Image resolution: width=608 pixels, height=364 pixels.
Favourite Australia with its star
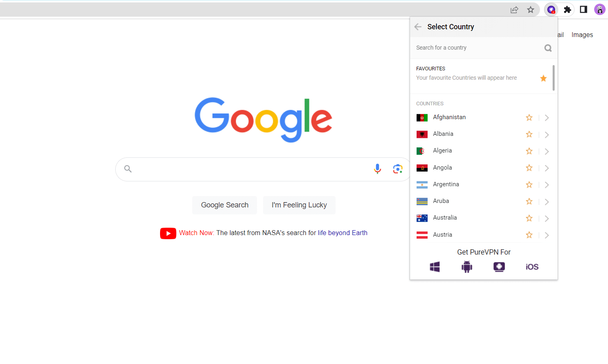(529, 218)
